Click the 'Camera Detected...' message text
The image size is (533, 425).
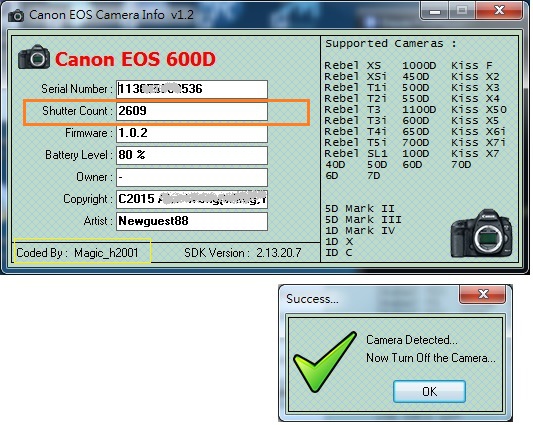pyautogui.click(x=412, y=340)
